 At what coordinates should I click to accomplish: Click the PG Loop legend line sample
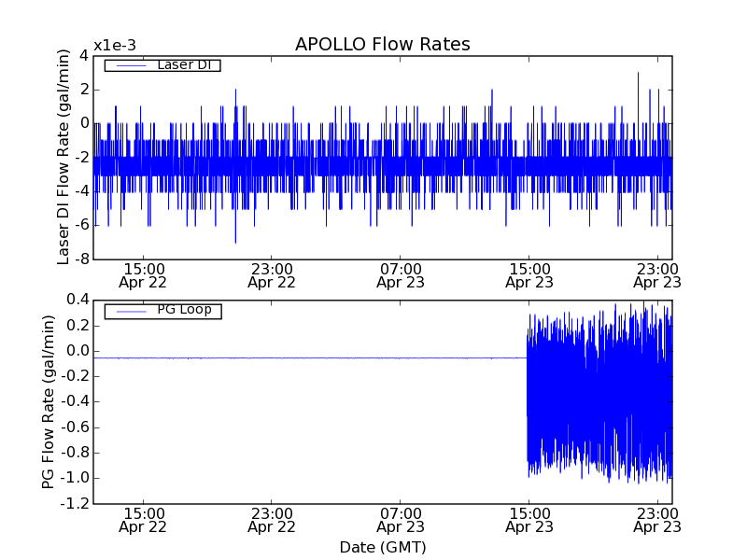click(131, 312)
